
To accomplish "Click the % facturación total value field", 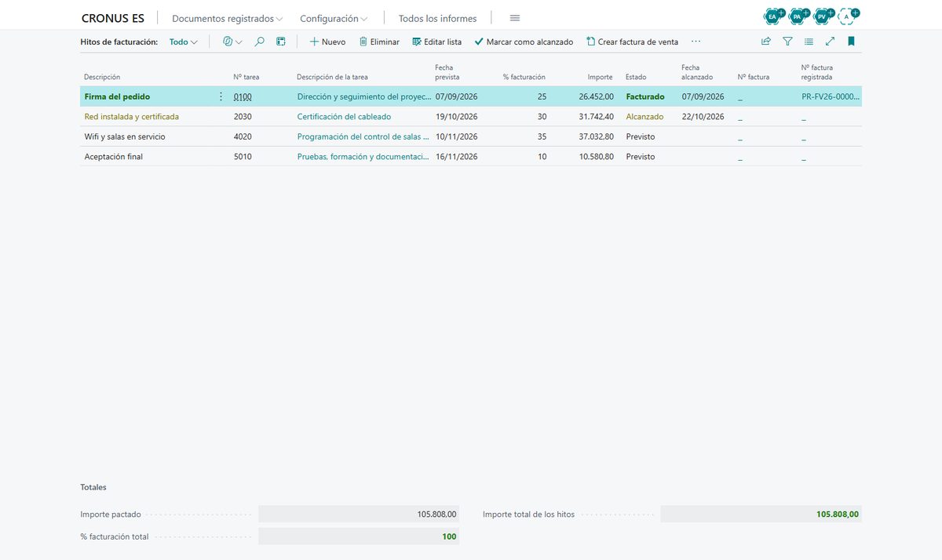I will 358,536.
